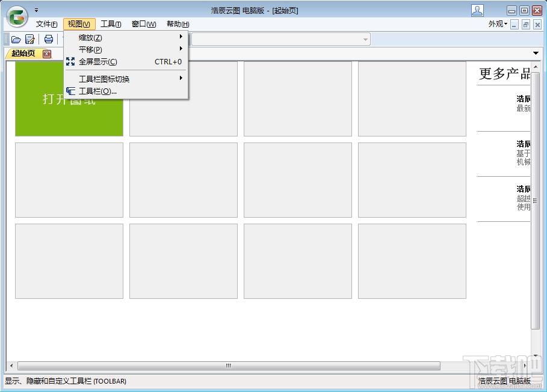Image resolution: width=547 pixels, height=392 pixels.
Task: Expand the 缩放(Z) submenu
Action: (126, 37)
